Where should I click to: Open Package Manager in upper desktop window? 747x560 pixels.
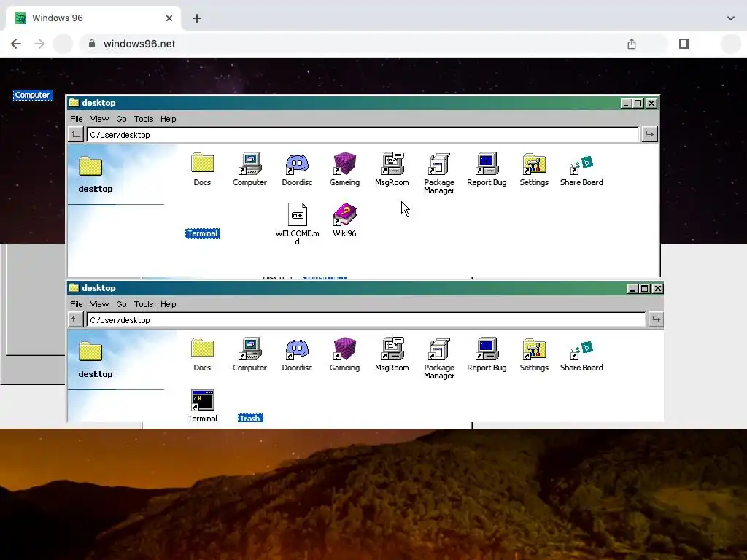click(439, 173)
